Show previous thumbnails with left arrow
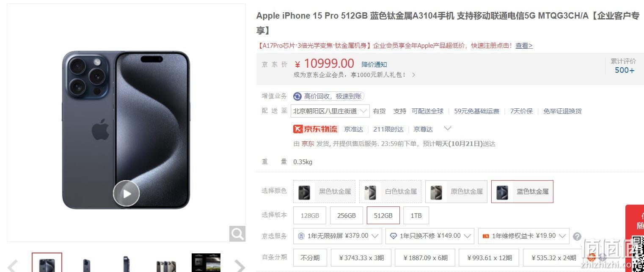 pyautogui.click(x=13, y=266)
